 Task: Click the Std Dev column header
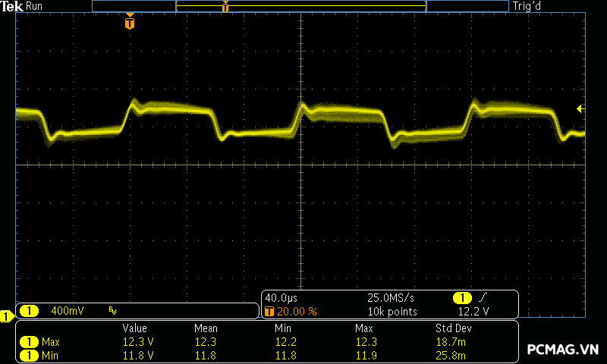pos(453,328)
